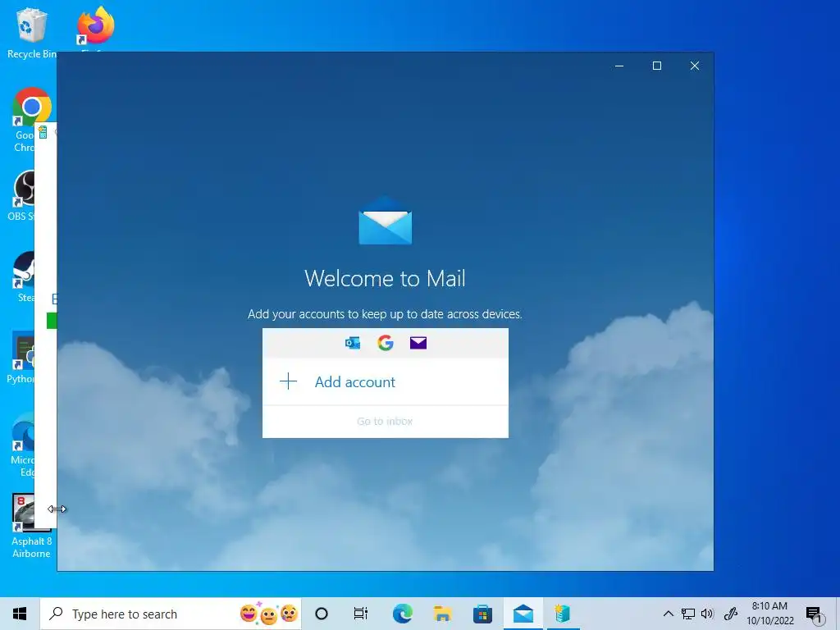Click the emoji search highlights in search box
The width and height of the screenshot is (840, 630).
pyautogui.click(x=268, y=614)
